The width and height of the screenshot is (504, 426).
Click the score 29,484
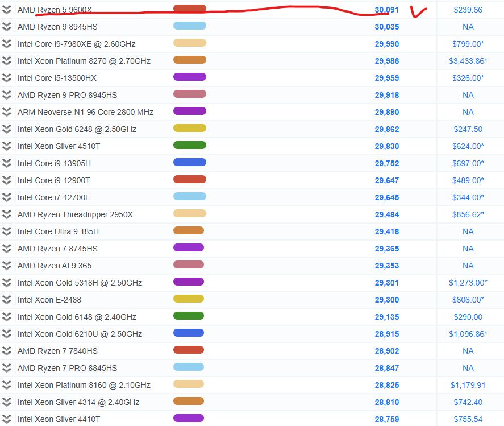pyautogui.click(x=387, y=214)
